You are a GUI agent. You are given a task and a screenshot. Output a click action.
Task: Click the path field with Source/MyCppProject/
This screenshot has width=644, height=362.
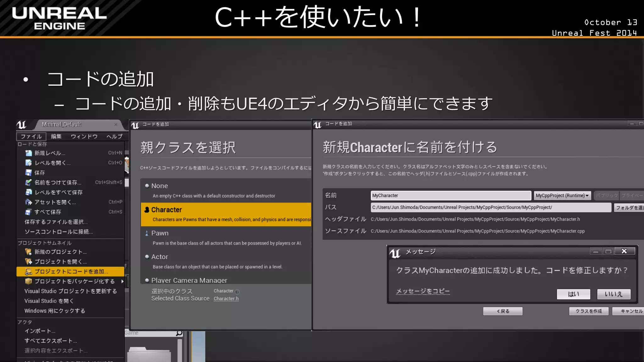(491, 207)
